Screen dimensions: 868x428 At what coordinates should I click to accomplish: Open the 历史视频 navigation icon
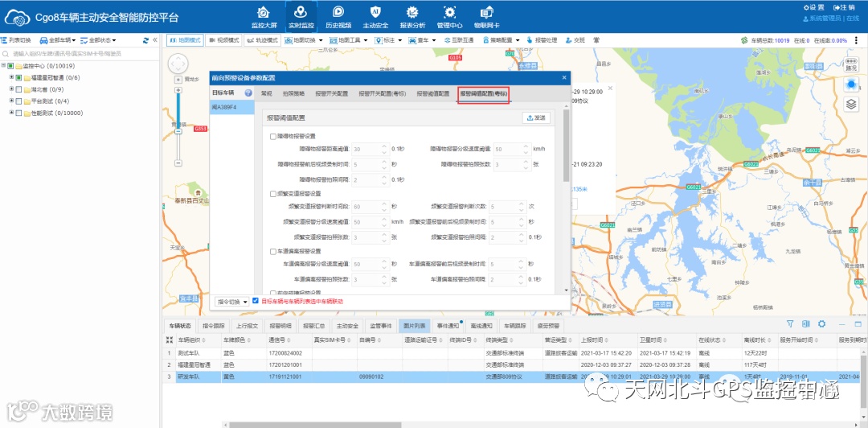(x=338, y=12)
